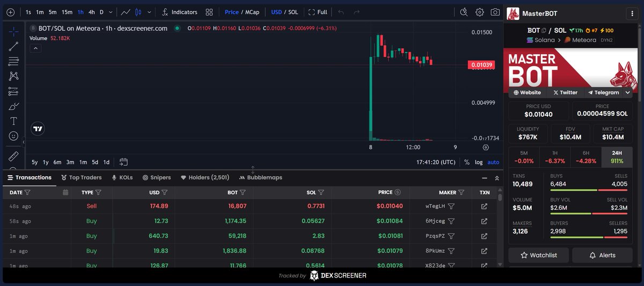Select the text annotation tool
This screenshot has width=644, height=286.
(14, 121)
